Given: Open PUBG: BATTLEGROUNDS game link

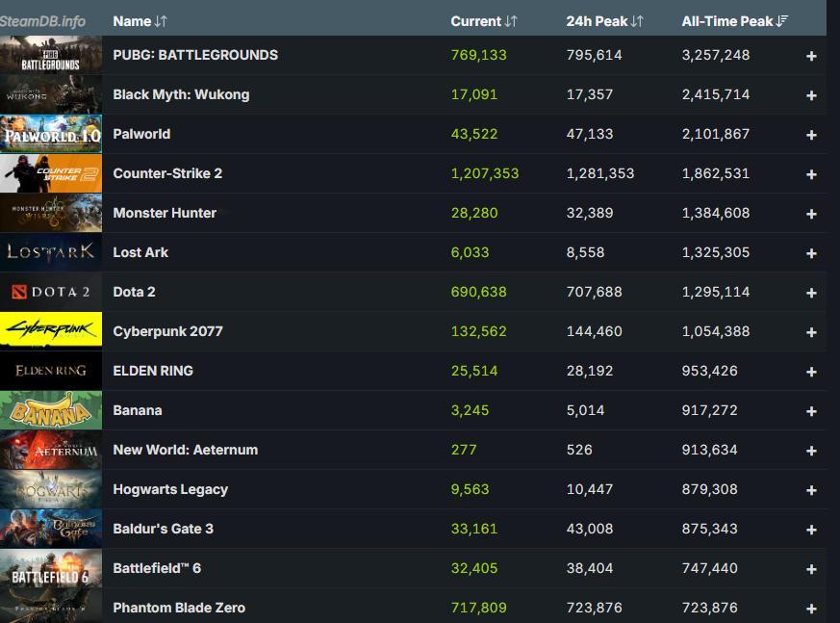Looking at the screenshot, I should (x=195, y=55).
